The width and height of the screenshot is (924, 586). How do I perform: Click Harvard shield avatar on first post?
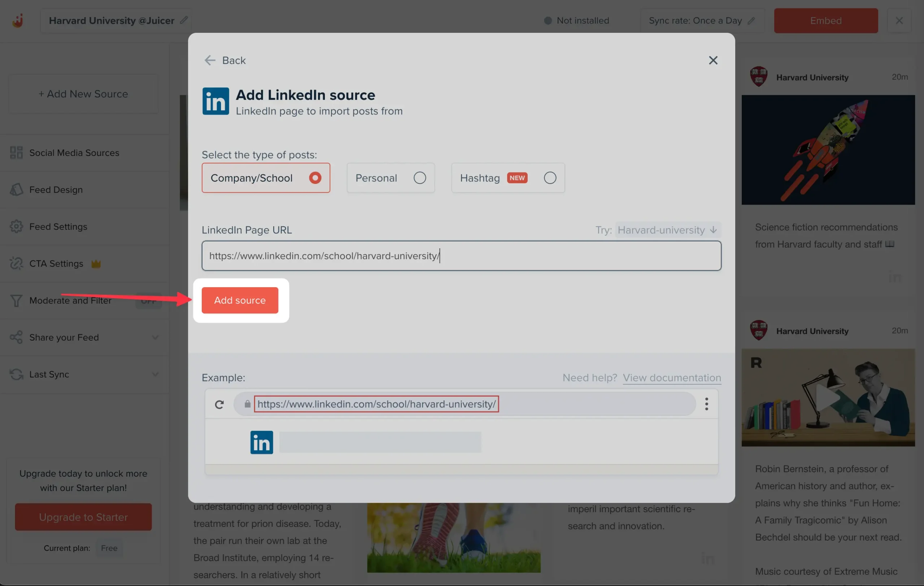[759, 76]
